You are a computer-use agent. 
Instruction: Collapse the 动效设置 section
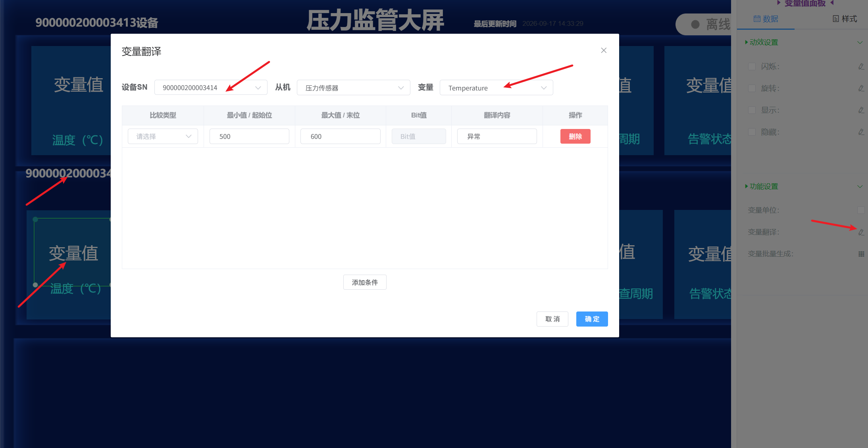[x=860, y=42]
